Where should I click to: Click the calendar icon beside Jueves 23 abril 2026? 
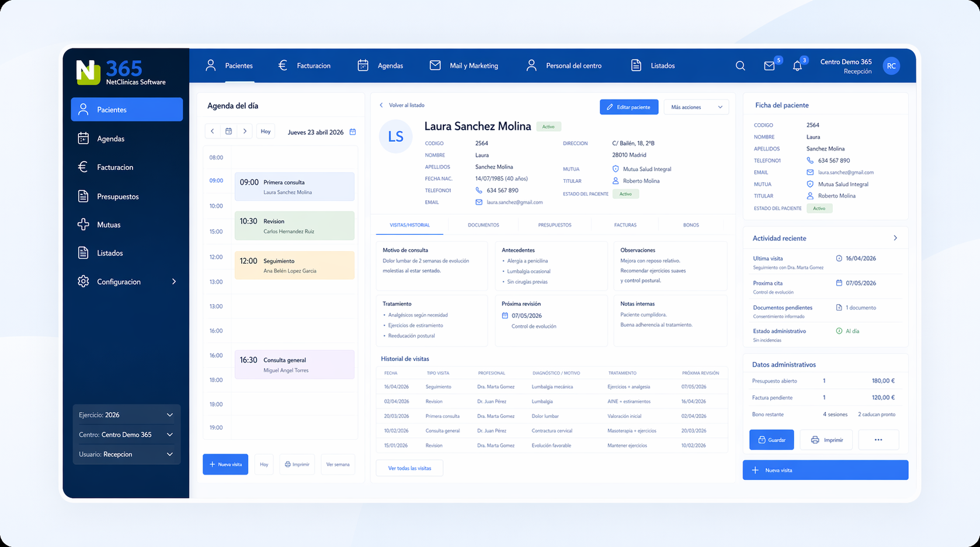tap(353, 132)
